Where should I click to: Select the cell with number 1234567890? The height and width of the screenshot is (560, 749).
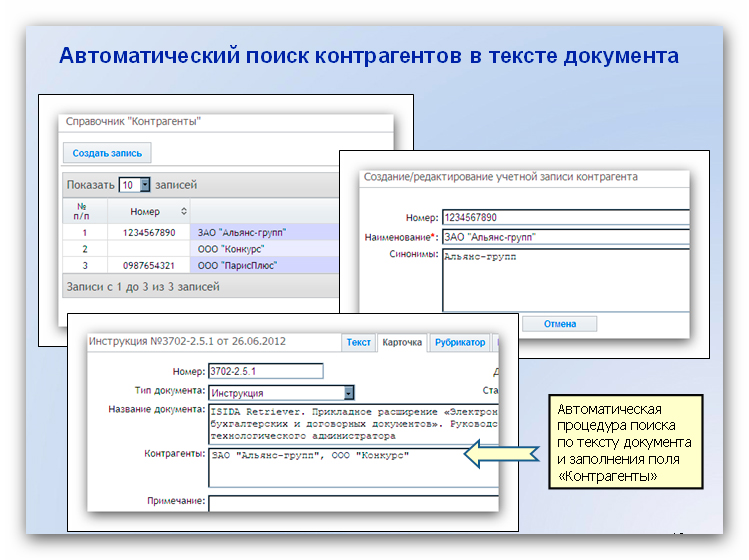149,232
